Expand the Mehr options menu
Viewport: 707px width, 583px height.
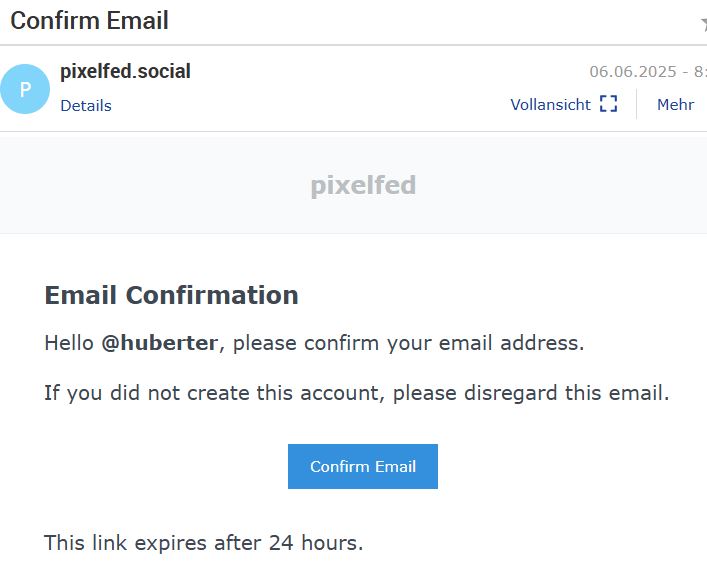click(x=675, y=105)
